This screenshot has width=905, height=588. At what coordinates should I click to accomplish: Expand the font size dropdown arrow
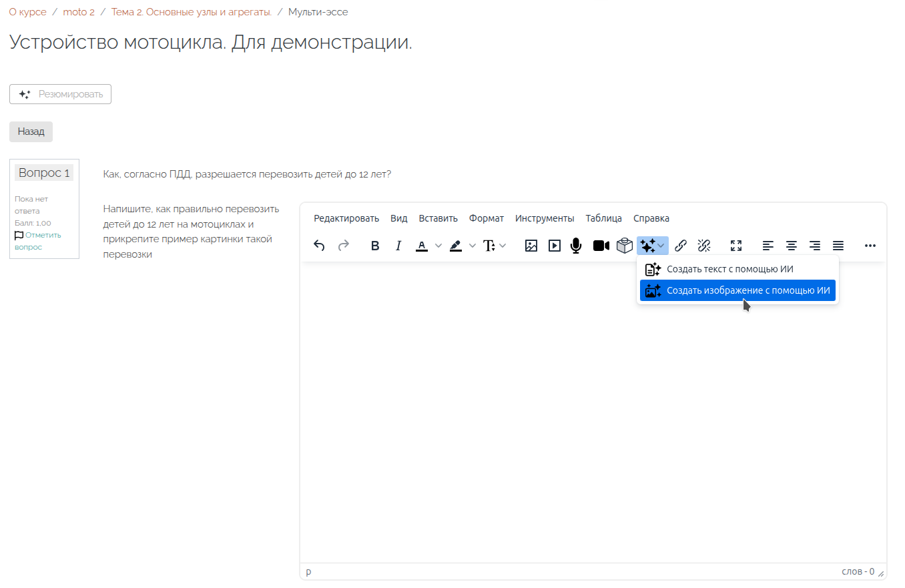(503, 246)
